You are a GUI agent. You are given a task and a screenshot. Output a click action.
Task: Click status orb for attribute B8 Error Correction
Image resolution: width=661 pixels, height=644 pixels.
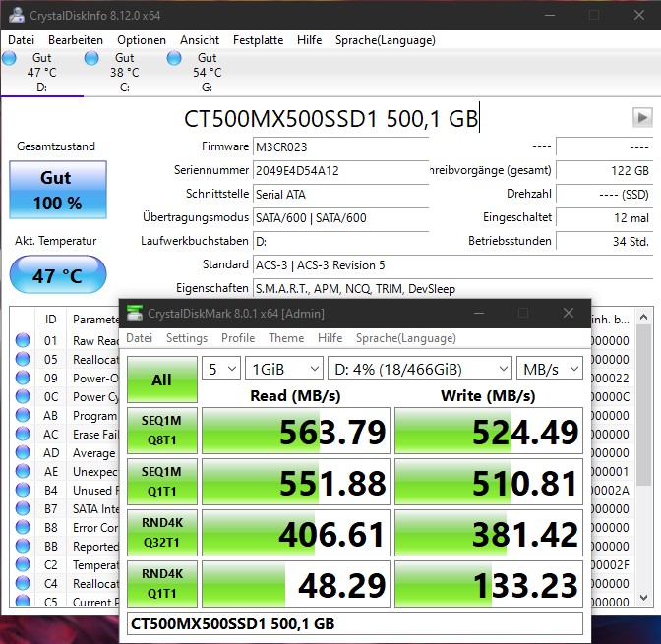pyautogui.click(x=23, y=527)
